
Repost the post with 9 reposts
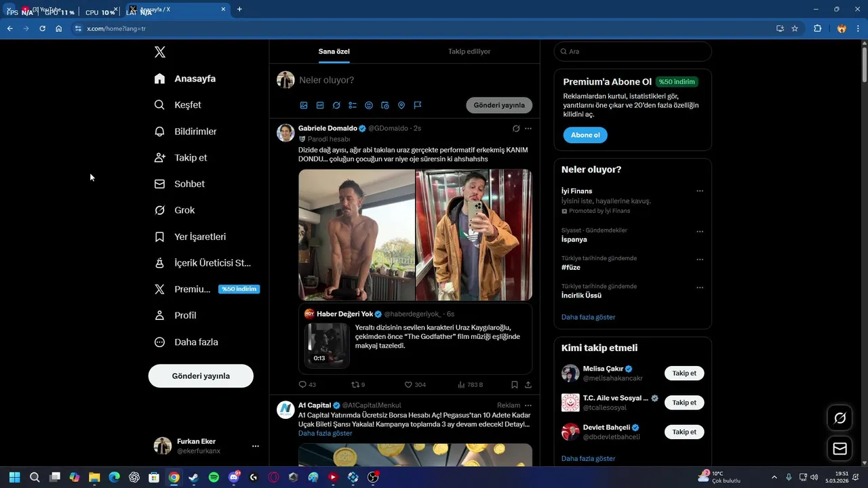[358, 384]
